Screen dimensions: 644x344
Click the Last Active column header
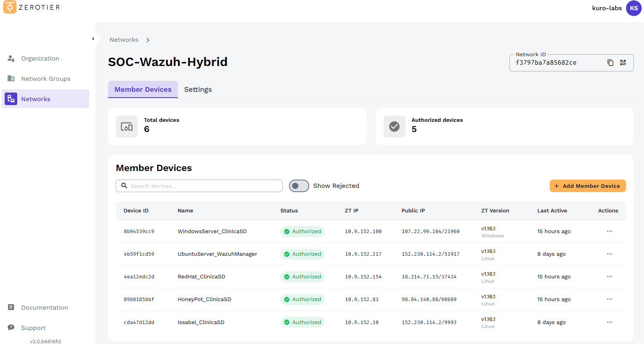coord(552,210)
